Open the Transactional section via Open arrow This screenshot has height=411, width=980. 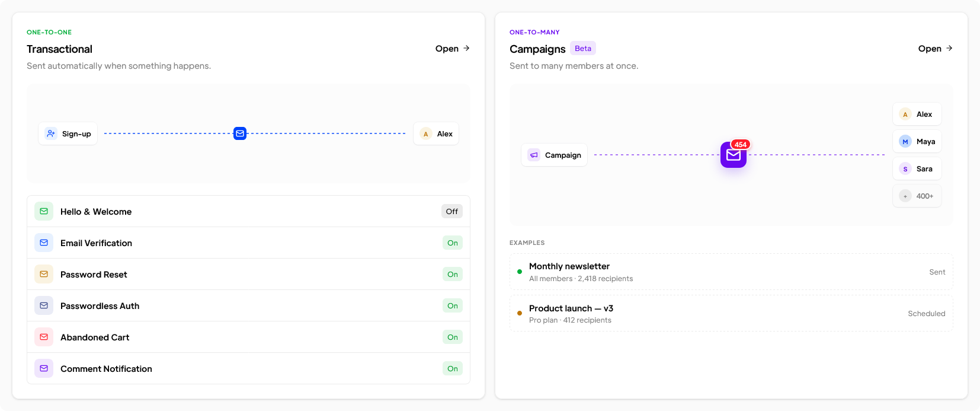(x=453, y=49)
